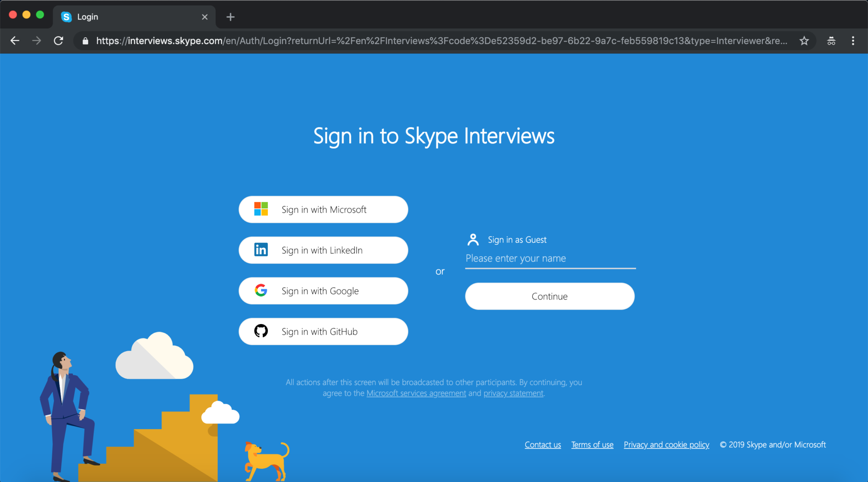868x482 pixels.
Task: Click the incognito icon in the toolbar
Action: [x=831, y=41]
